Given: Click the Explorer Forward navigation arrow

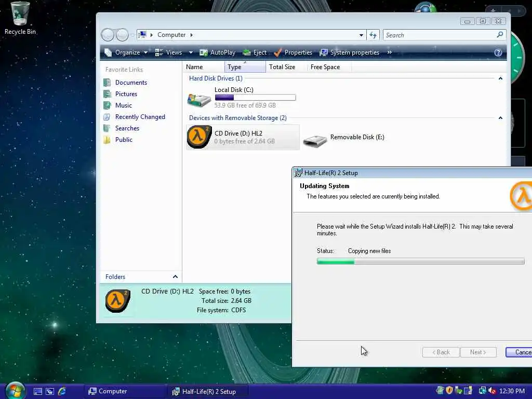Looking at the screenshot, I should [122, 35].
